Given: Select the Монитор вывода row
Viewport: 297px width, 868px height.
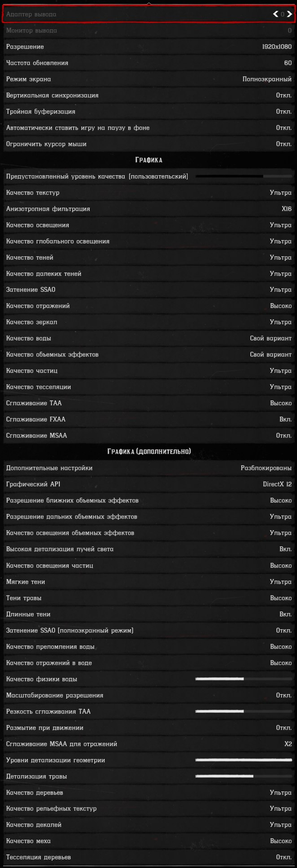Looking at the screenshot, I should 148,31.
